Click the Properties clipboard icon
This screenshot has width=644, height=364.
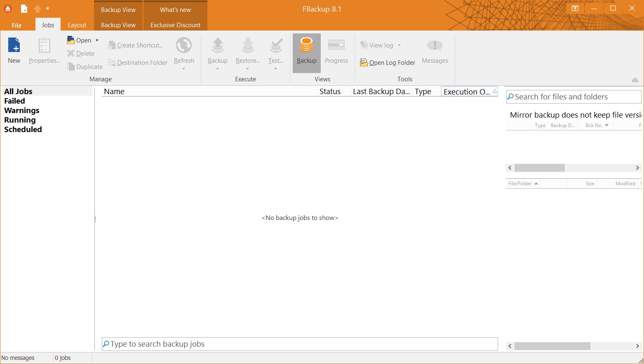pyautogui.click(x=44, y=45)
